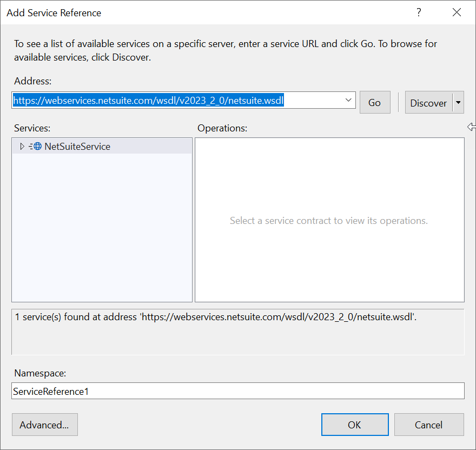Open the Advanced... settings
This screenshot has height=450, width=476.
[x=44, y=425]
